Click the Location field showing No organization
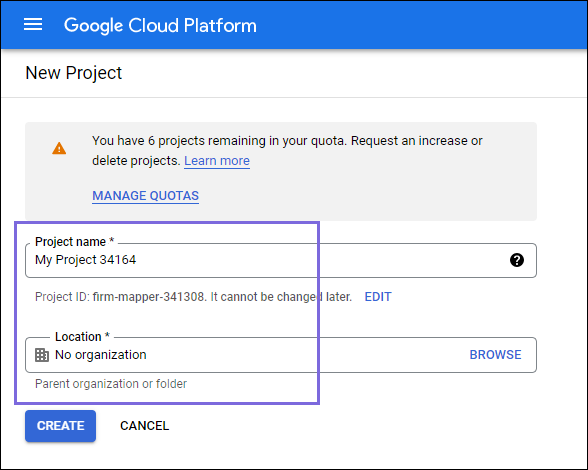588x470 pixels. click(280, 355)
